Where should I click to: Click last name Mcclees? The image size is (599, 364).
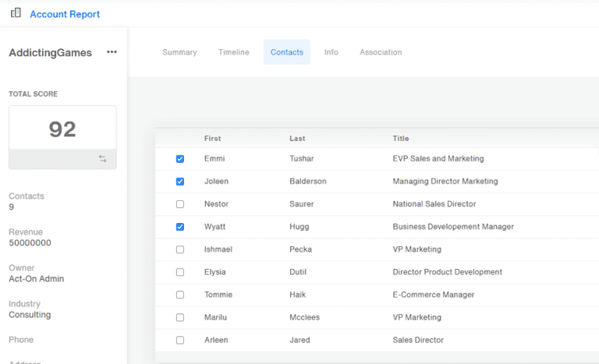tap(304, 317)
